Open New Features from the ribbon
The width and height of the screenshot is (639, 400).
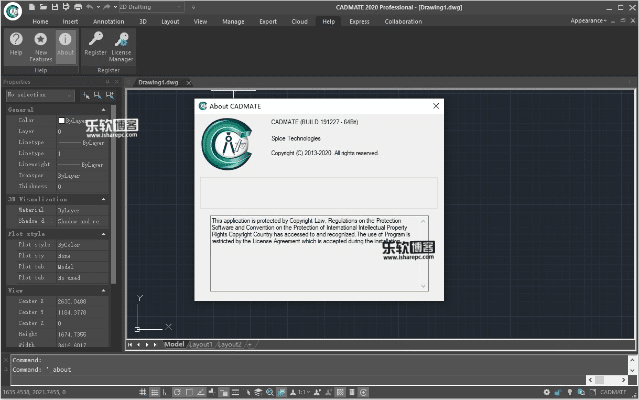pyautogui.click(x=41, y=41)
